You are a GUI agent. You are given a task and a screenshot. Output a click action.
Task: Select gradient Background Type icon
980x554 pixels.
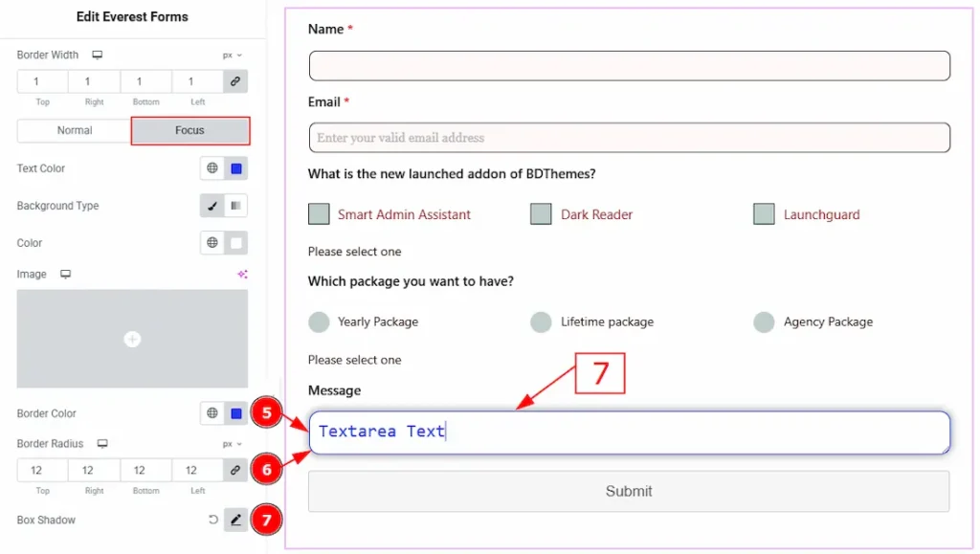235,206
